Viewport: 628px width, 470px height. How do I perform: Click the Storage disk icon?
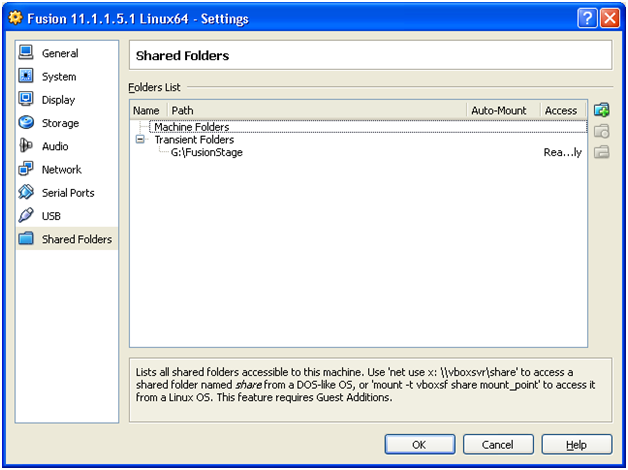point(26,122)
